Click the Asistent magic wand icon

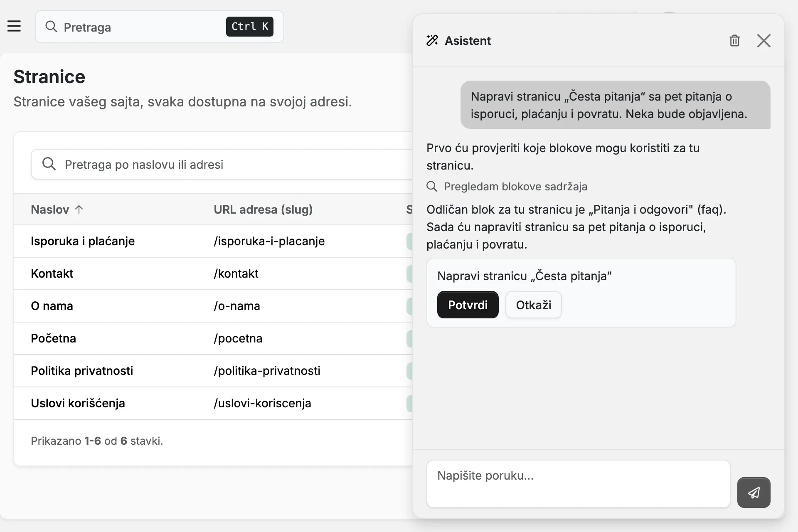click(432, 41)
